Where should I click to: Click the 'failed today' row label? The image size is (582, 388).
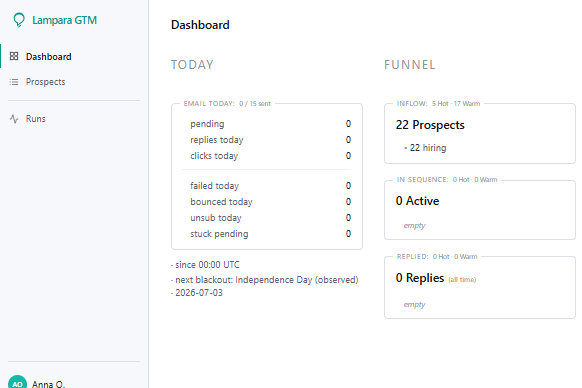tap(215, 186)
